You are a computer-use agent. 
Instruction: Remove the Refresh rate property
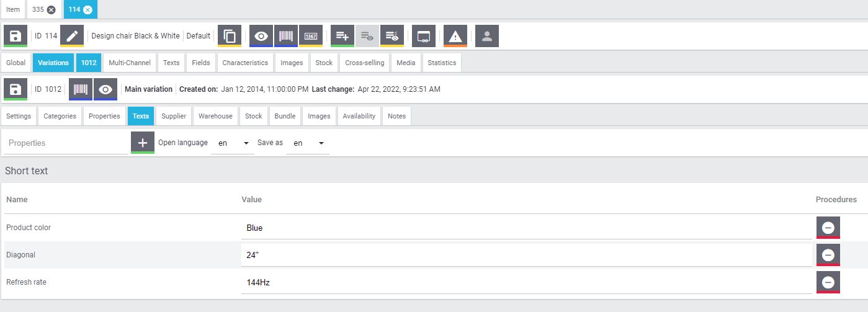pos(828,282)
